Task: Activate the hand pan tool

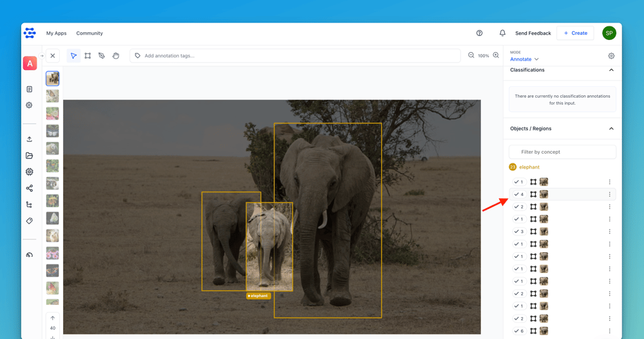Action: (116, 56)
